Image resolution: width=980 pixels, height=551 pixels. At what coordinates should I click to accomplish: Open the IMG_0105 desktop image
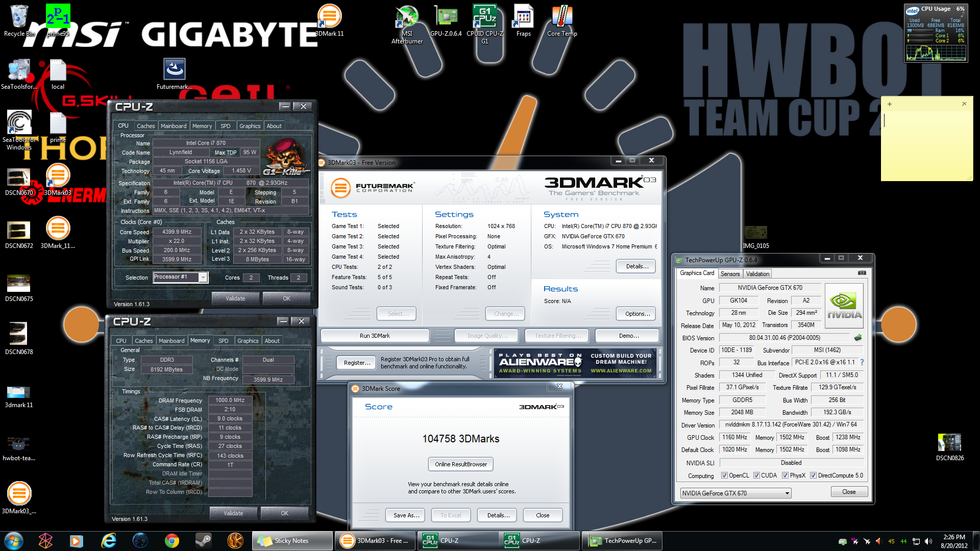click(755, 237)
